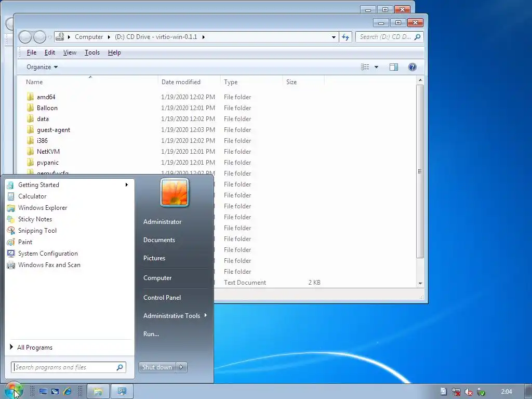532x399 pixels.
Task: Click the Shut down button
Action: click(x=157, y=367)
